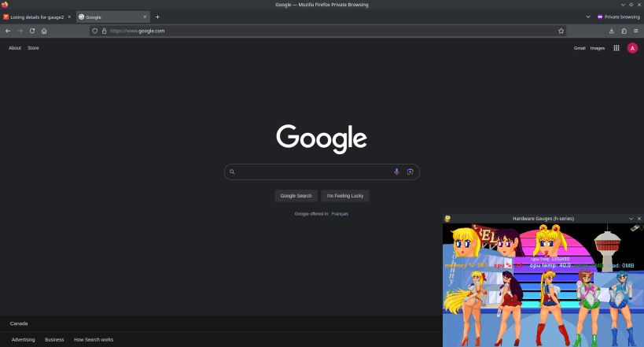
Task: Open the Firefox downloads panel
Action: point(612,31)
